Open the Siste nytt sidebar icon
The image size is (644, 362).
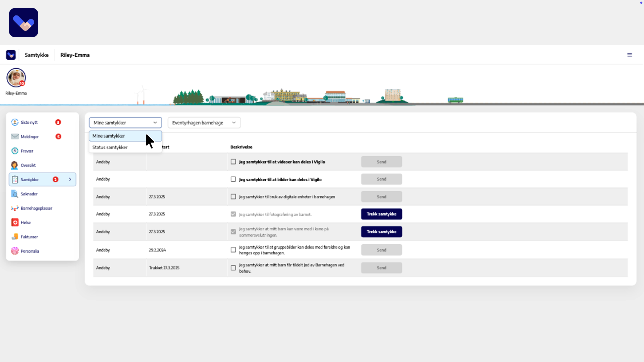coord(15,122)
